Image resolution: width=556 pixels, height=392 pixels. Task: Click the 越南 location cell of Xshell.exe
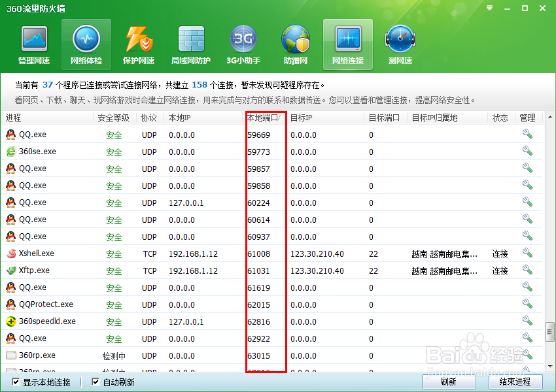[444, 254]
